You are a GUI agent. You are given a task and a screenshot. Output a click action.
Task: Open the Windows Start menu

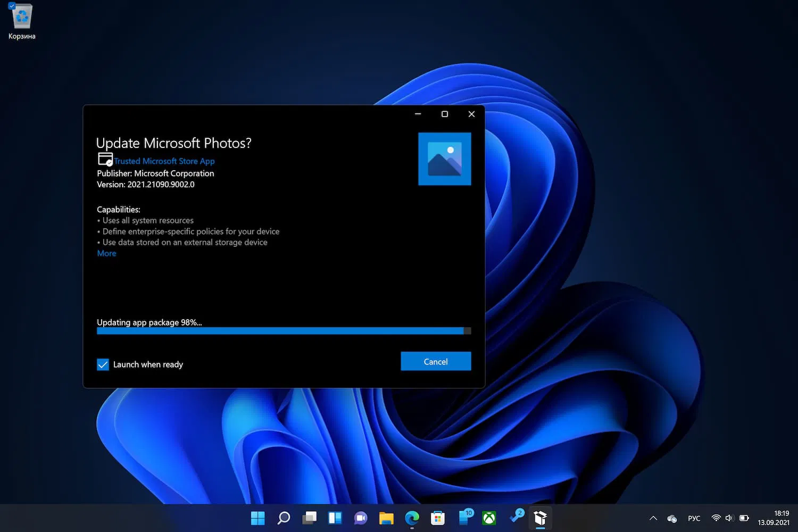257,518
